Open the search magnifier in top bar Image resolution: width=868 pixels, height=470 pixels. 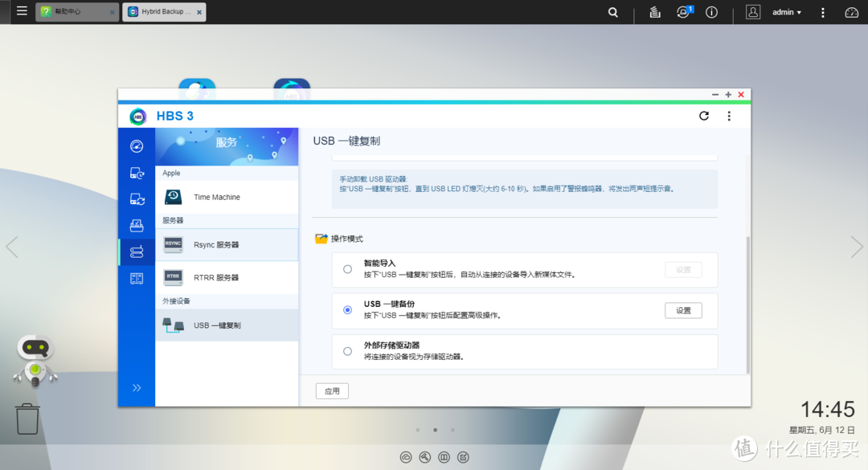pyautogui.click(x=612, y=12)
